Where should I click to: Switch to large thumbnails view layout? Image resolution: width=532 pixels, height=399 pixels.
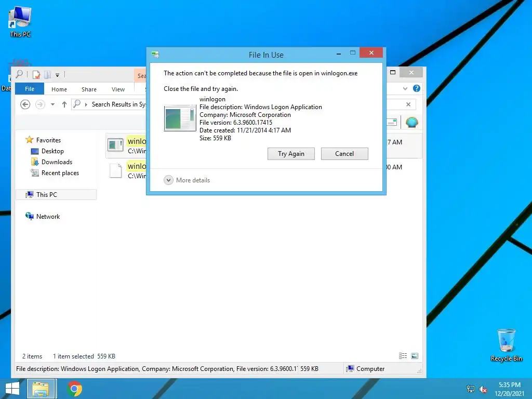click(415, 355)
